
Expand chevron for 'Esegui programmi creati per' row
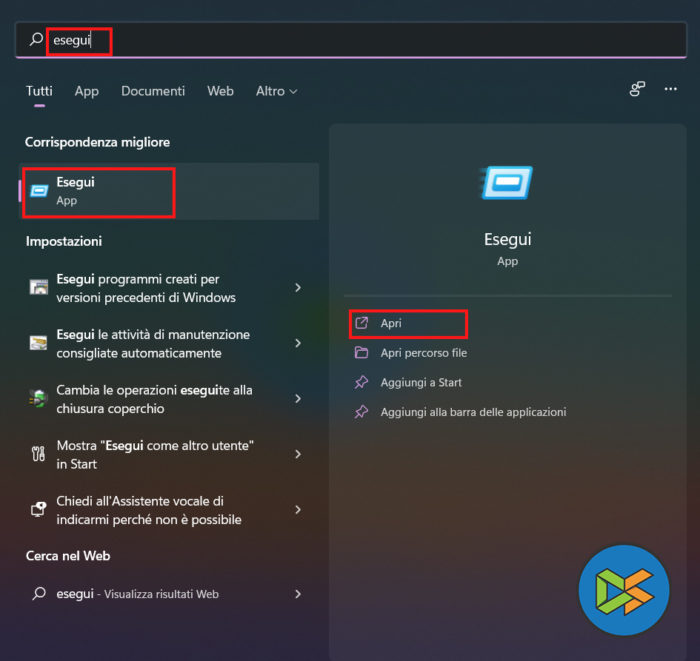[x=298, y=288]
